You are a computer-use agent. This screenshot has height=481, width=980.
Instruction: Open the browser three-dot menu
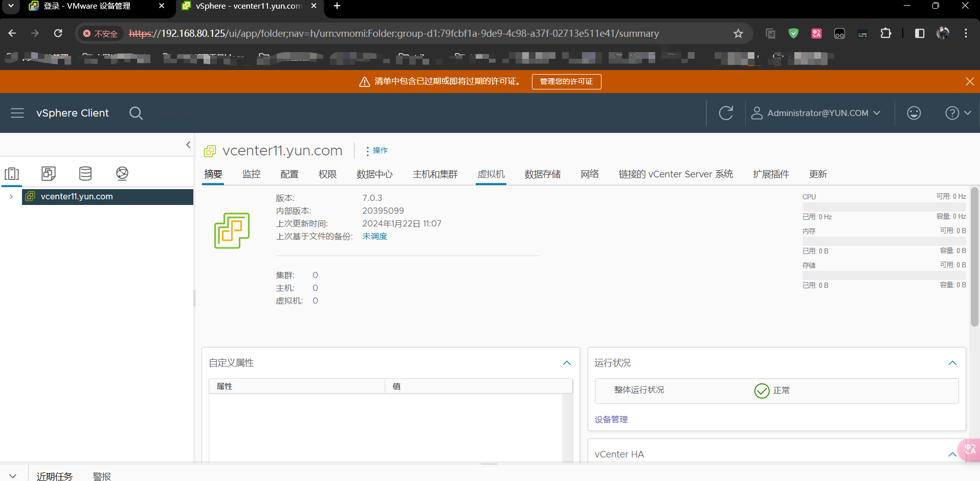[x=966, y=33]
